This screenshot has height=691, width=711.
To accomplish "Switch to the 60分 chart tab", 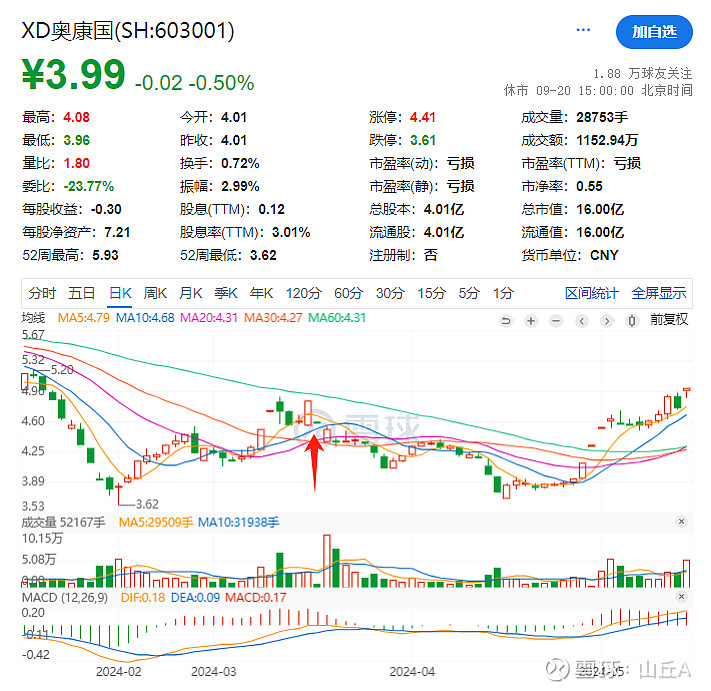I will pos(348,293).
